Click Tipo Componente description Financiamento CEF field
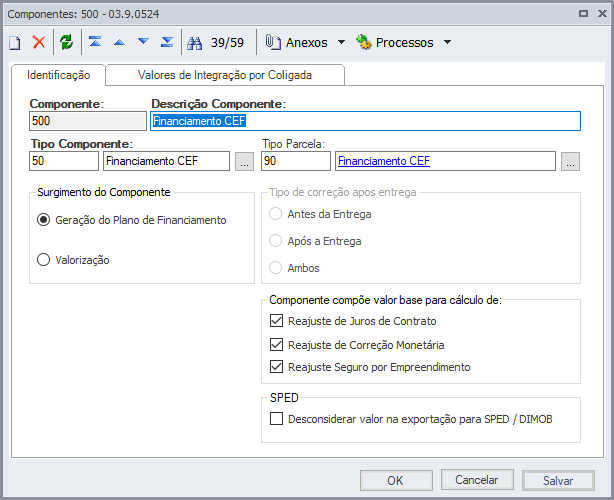614x500 pixels. click(166, 161)
